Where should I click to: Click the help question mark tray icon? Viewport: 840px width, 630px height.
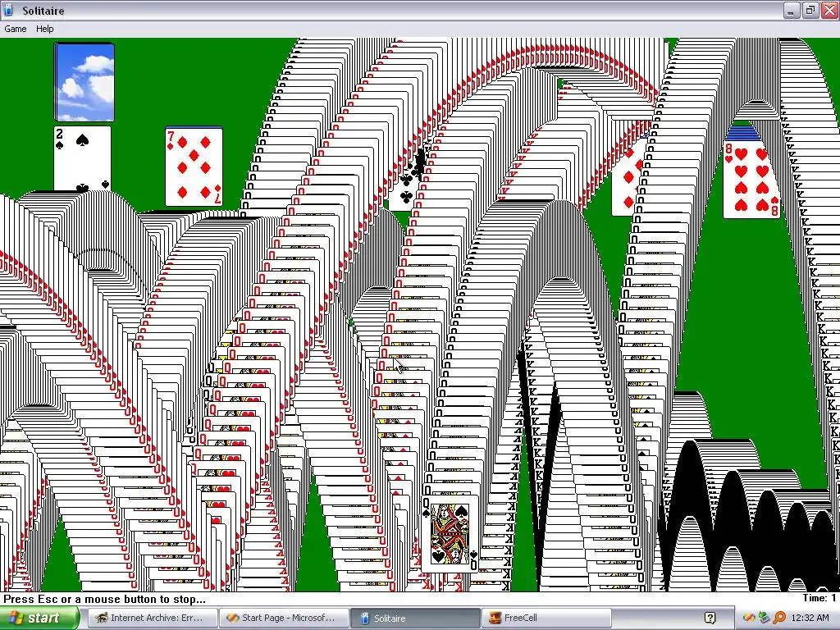click(710, 618)
